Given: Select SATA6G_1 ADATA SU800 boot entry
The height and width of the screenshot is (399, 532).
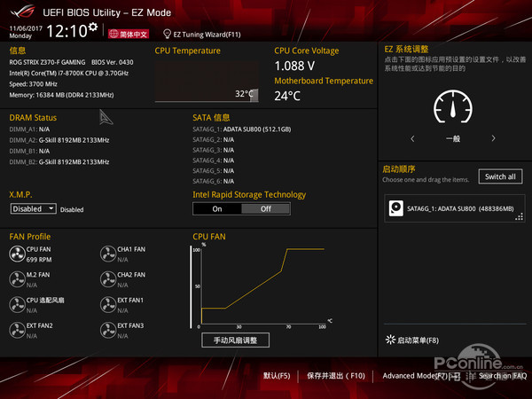Looking at the screenshot, I should [455, 208].
